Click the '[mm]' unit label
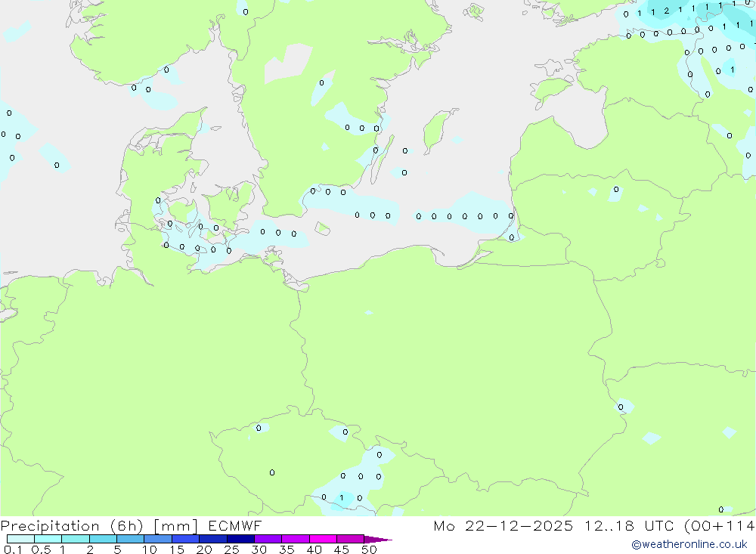 click(x=175, y=526)
